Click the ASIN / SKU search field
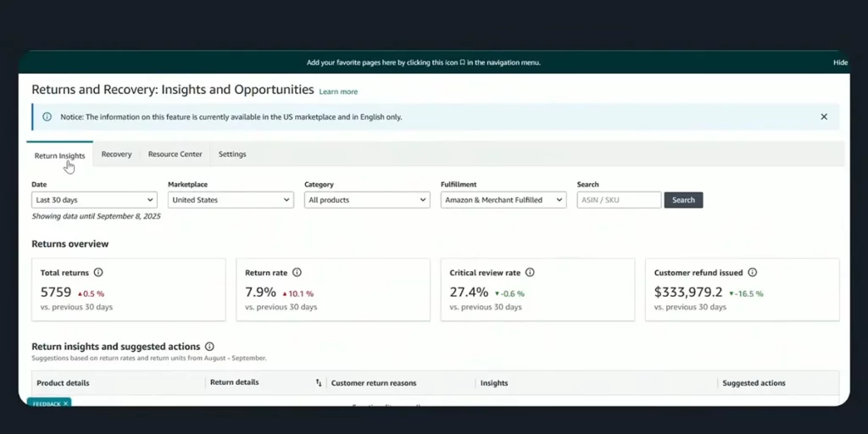Screen dimensions: 868x434 tap(618, 200)
